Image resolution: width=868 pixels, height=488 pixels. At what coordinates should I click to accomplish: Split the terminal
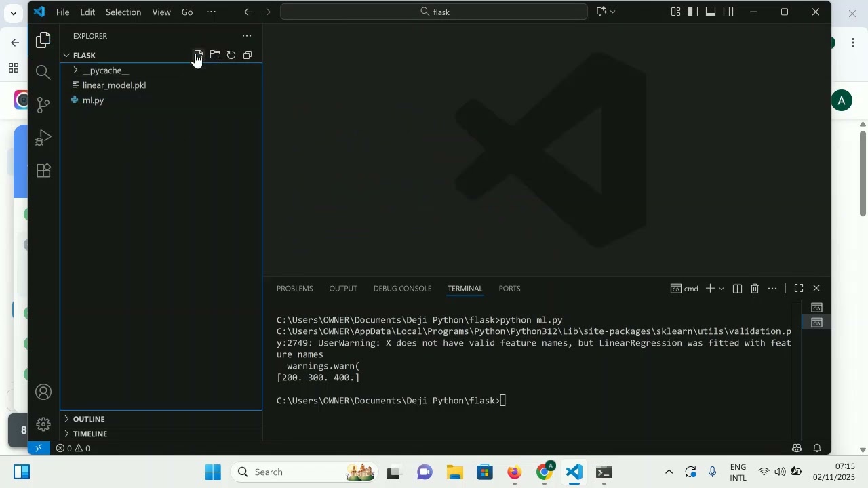pyautogui.click(x=737, y=289)
